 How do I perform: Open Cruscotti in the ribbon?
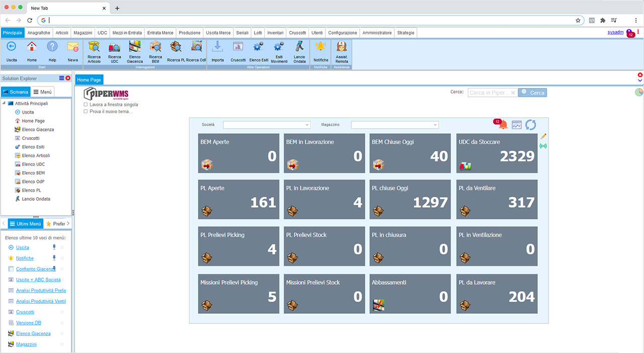click(x=238, y=51)
